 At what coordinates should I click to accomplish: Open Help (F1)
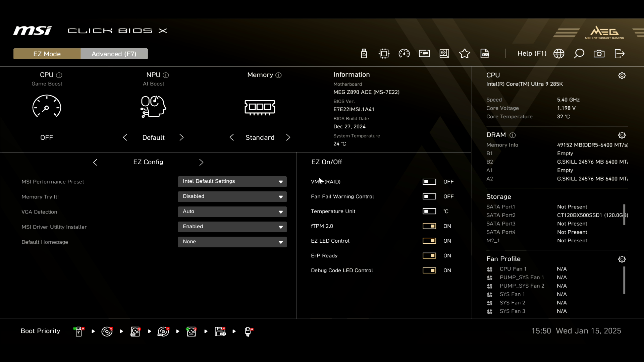[532, 54]
